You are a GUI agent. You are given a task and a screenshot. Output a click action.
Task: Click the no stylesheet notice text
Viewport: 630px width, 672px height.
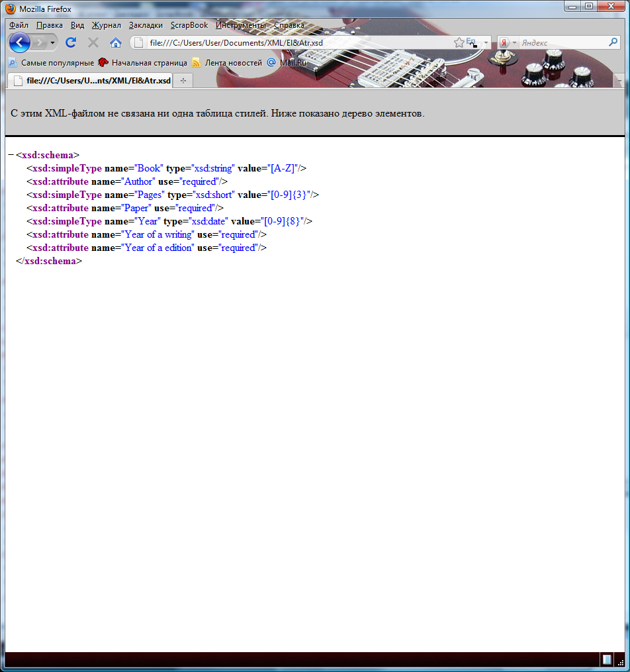[218, 113]
